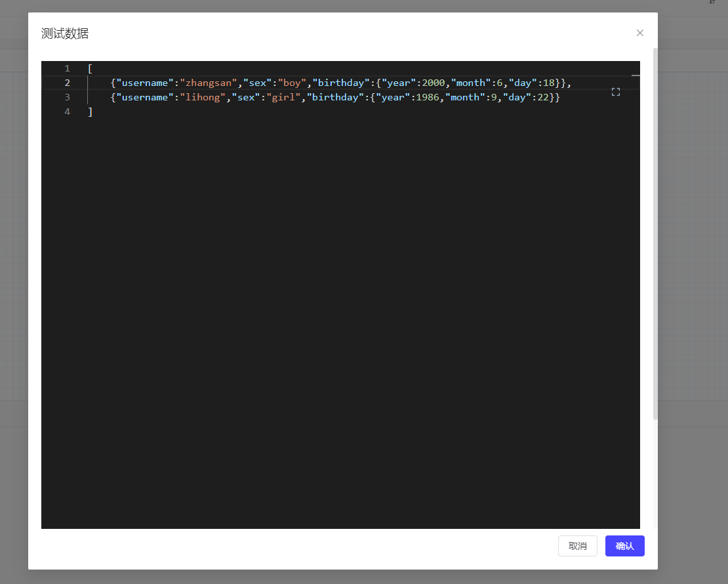Select line number 2 in the gutter
Image resolution: width=728 pixels, height=584 pixels.
click(x=67, y=83)
